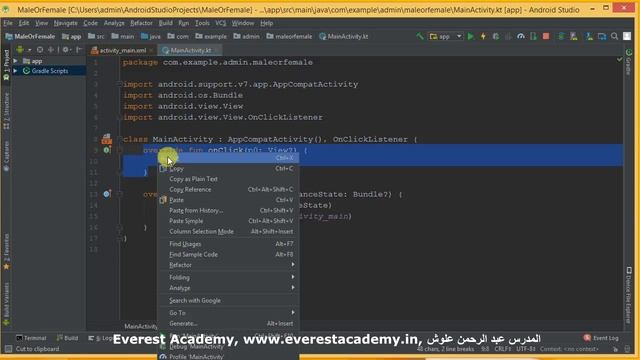The image size is (640, 360).
Task: Stop the running app with red square
Action: [546, 36]
